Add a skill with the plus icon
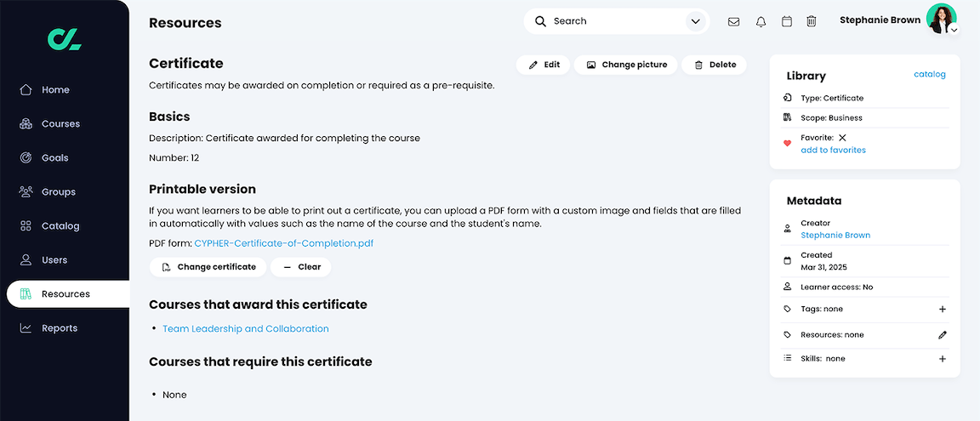This screenshot has width=980, height=421. pyautogui.click(x=943, y=359)
